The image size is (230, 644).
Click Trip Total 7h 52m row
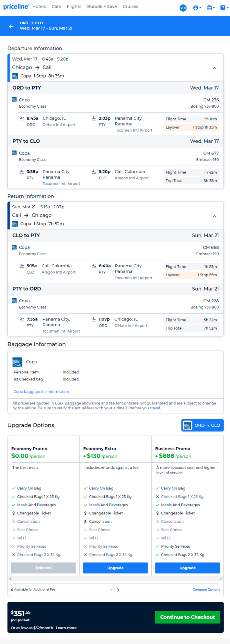tap(191, 328)
